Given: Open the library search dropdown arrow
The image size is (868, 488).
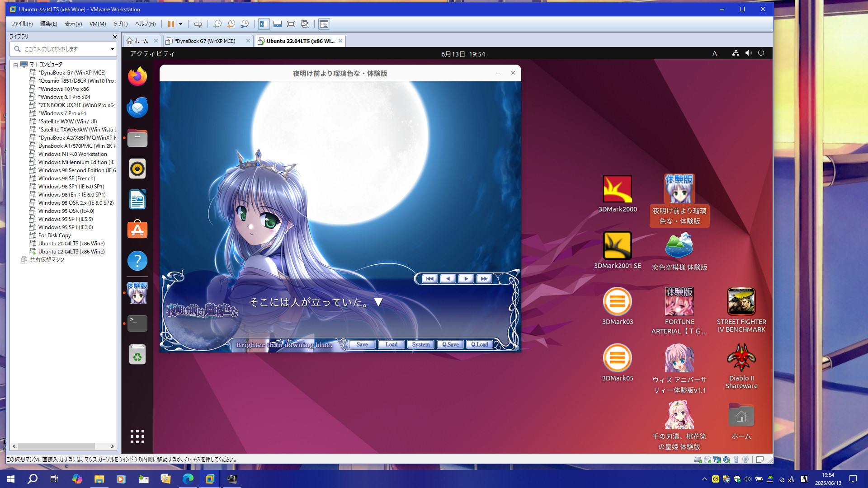Looking at the screenshot, I should pos(112,49).
